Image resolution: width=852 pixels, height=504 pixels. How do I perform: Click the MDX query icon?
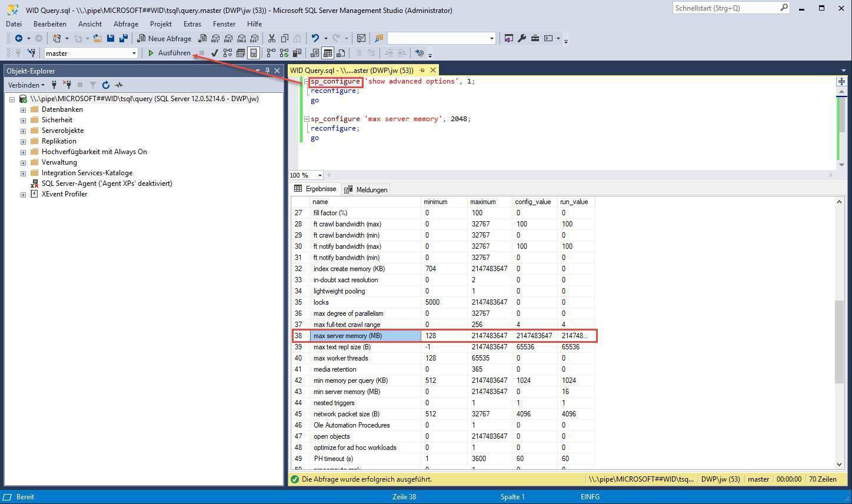[215, 38]
